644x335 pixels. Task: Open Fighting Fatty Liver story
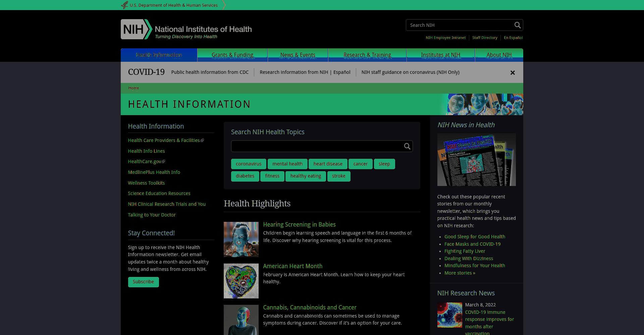point(465,251)
